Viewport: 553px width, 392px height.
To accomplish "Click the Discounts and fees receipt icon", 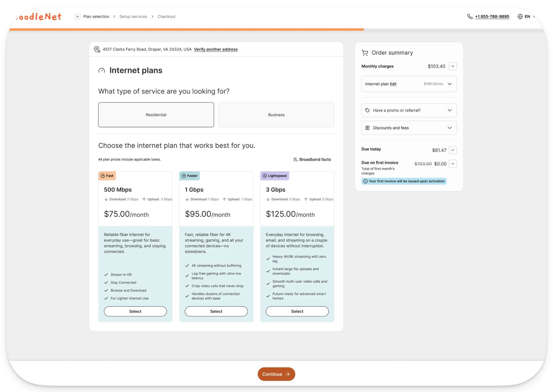I will coord(368,128).
